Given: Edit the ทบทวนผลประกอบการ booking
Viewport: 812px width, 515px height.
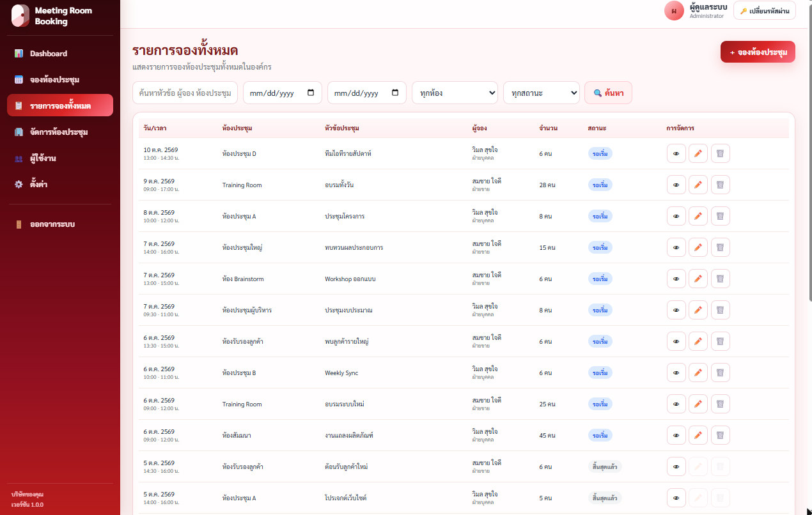Looking at the screenshot, I should pos(698,247).
